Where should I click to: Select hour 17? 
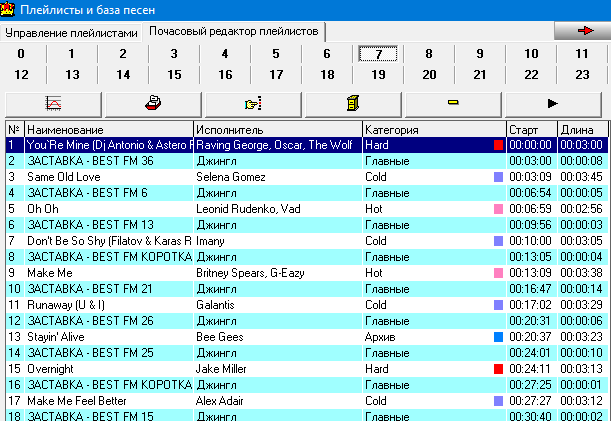point(276,74)
